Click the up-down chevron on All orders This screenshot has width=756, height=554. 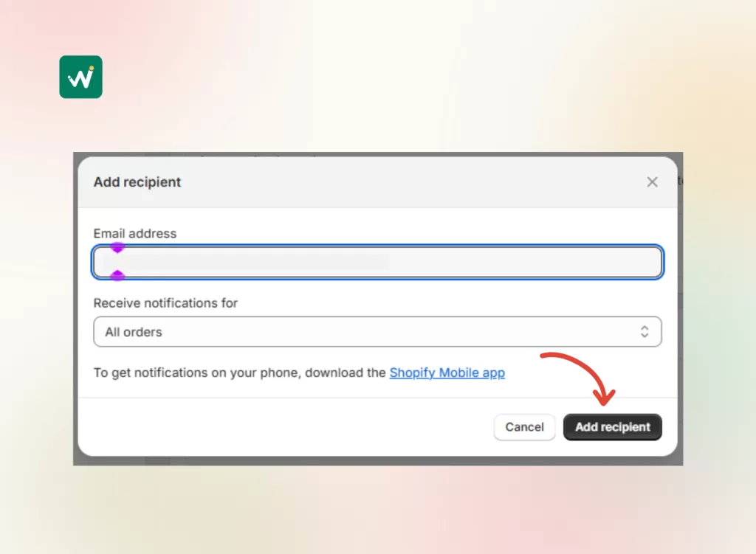645,332
